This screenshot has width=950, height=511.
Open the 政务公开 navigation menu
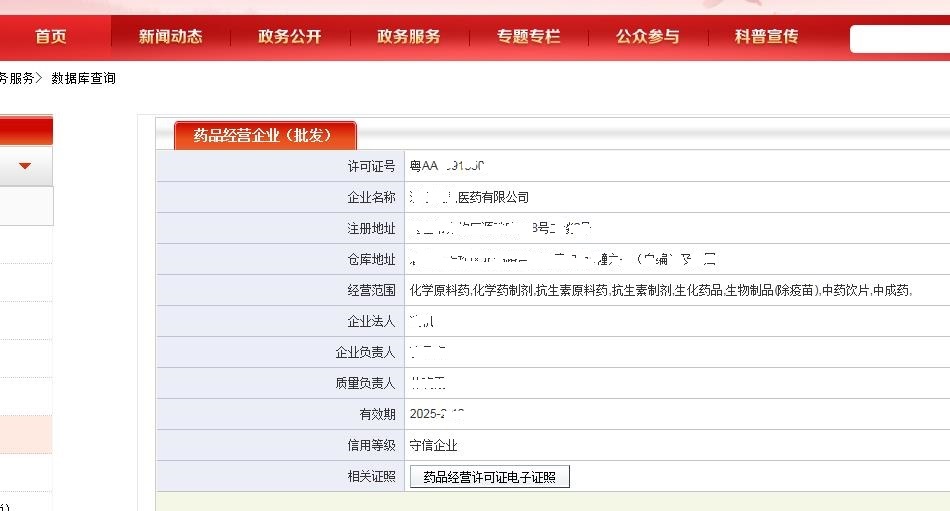[289, 37]
